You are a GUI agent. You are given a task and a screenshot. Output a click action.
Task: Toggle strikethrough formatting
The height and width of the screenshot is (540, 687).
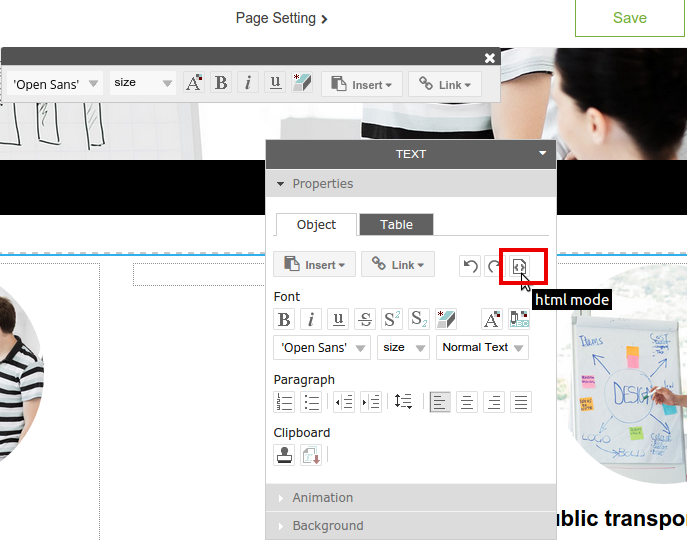(365, 319)
